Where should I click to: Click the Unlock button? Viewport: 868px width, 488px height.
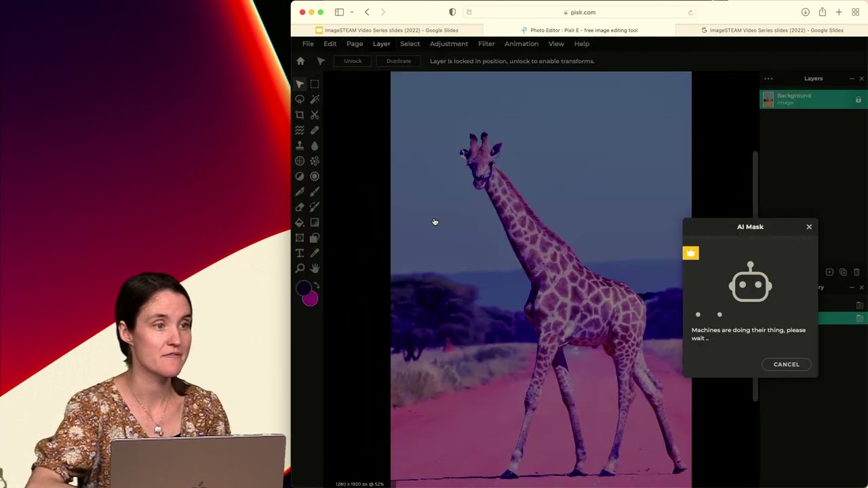pos(353,61)
